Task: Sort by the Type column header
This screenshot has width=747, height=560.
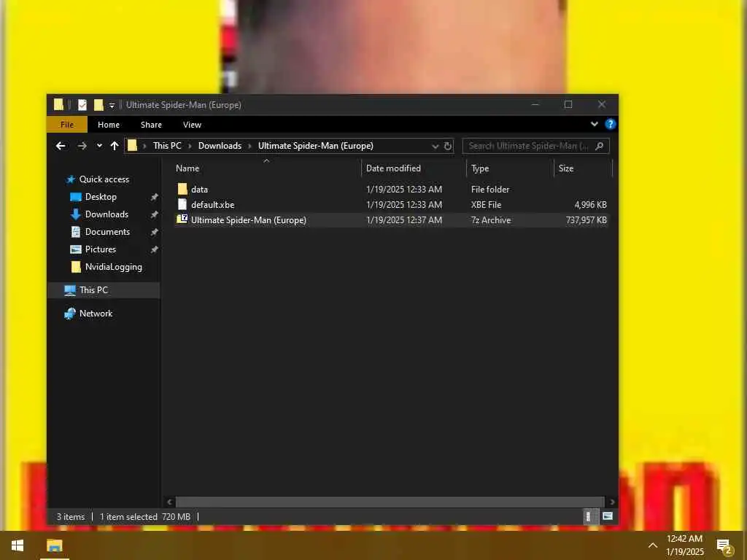Action: [480, 168]
